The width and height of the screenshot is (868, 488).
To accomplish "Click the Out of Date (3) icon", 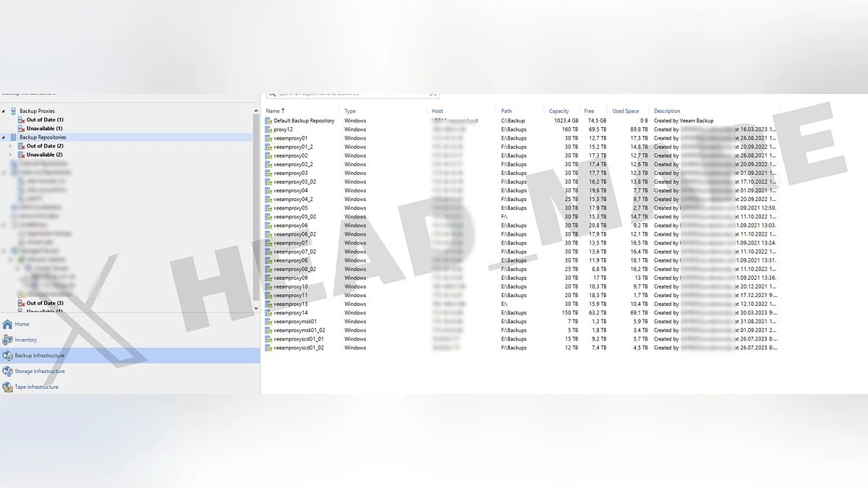I will click(x=22, y=303).
